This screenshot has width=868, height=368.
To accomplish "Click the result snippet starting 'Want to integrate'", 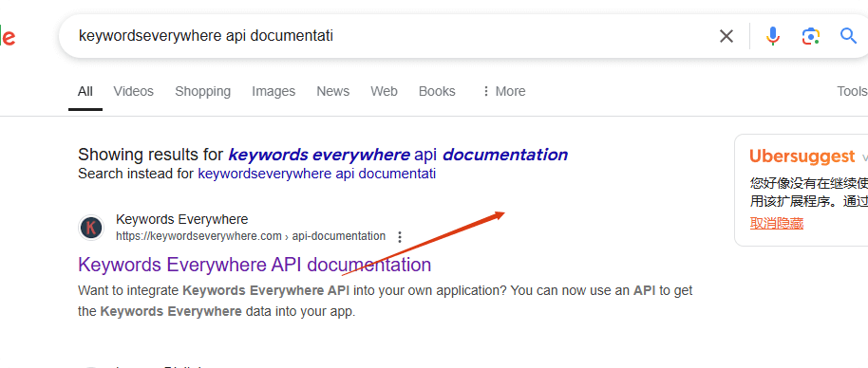I will (386, 301).
